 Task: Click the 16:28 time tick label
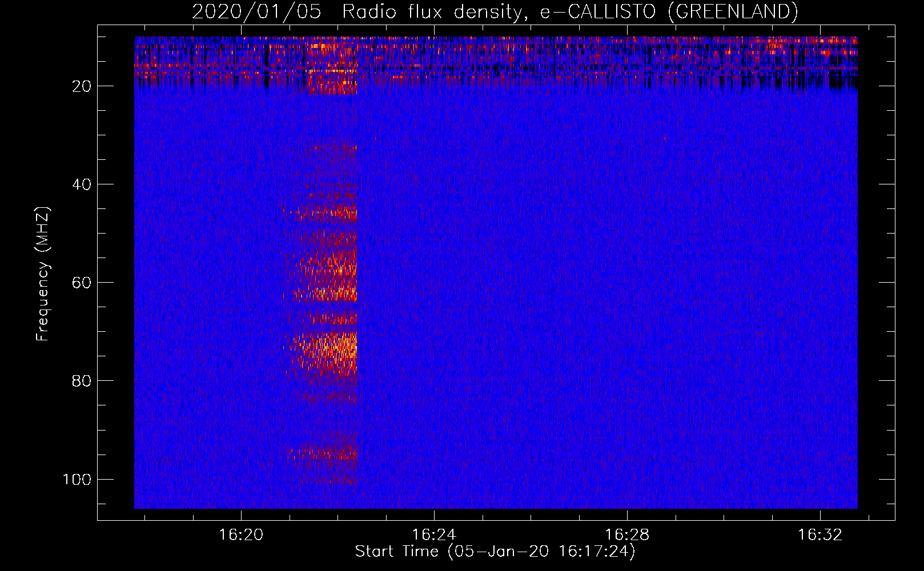point(627,535)
